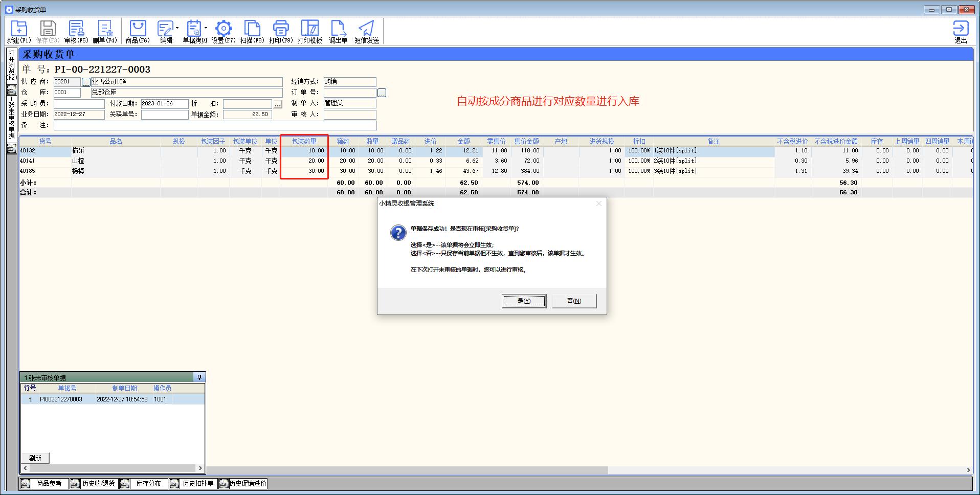Click the 单据拷贝 document copy icon

click(194, 32)
